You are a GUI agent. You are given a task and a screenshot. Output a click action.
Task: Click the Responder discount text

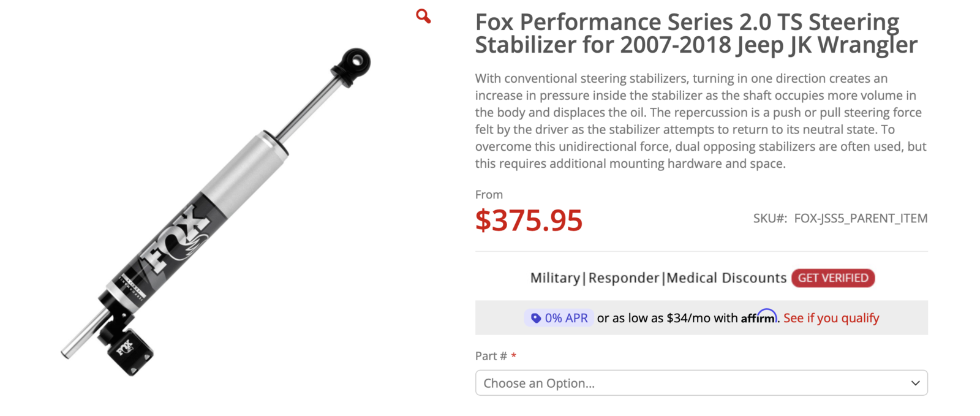[624, 278]
